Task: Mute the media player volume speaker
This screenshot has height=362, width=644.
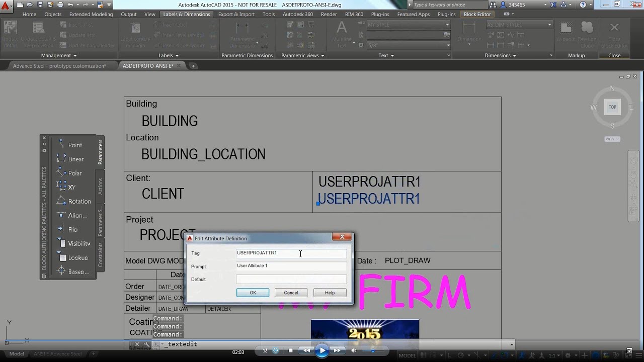Action: click(354, 350)
